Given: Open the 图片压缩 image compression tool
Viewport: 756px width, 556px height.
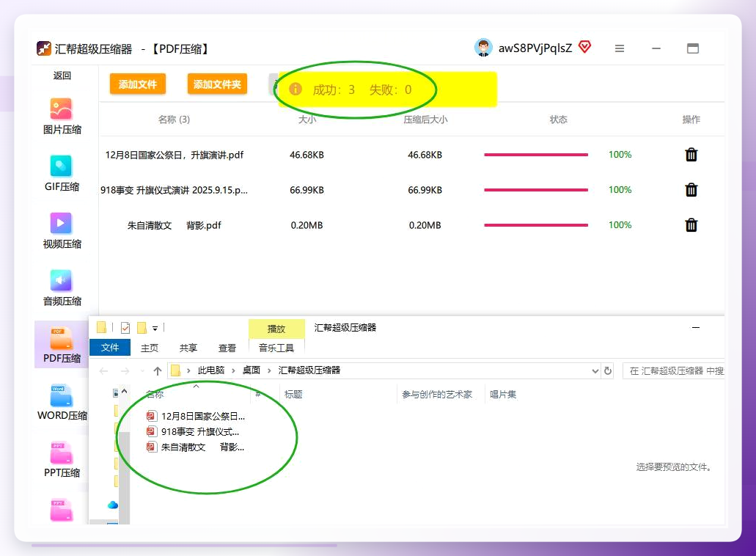Looking at the screenshot, I should [x=62, y=116].
